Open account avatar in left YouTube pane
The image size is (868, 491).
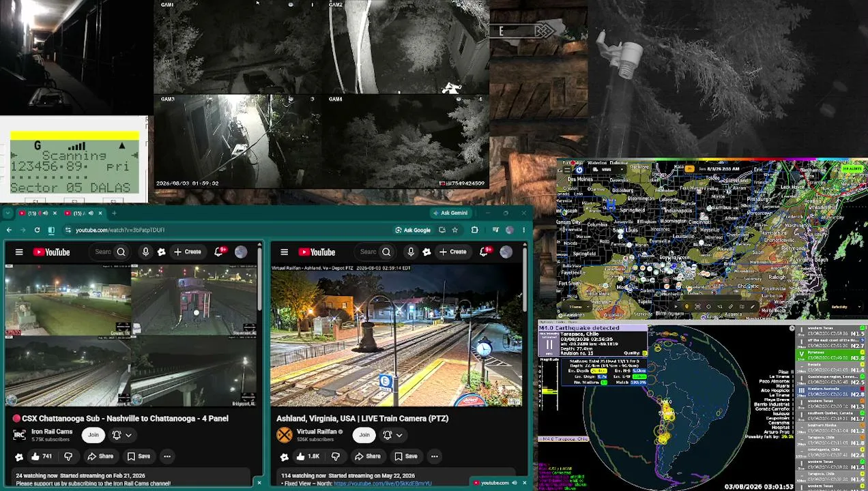(241, 252)
